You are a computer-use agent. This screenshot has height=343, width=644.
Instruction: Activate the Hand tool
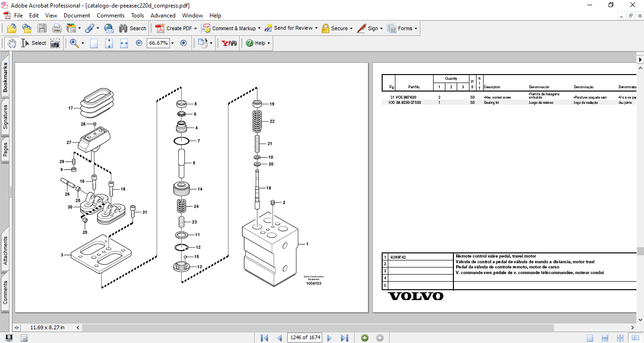point(11,43)
